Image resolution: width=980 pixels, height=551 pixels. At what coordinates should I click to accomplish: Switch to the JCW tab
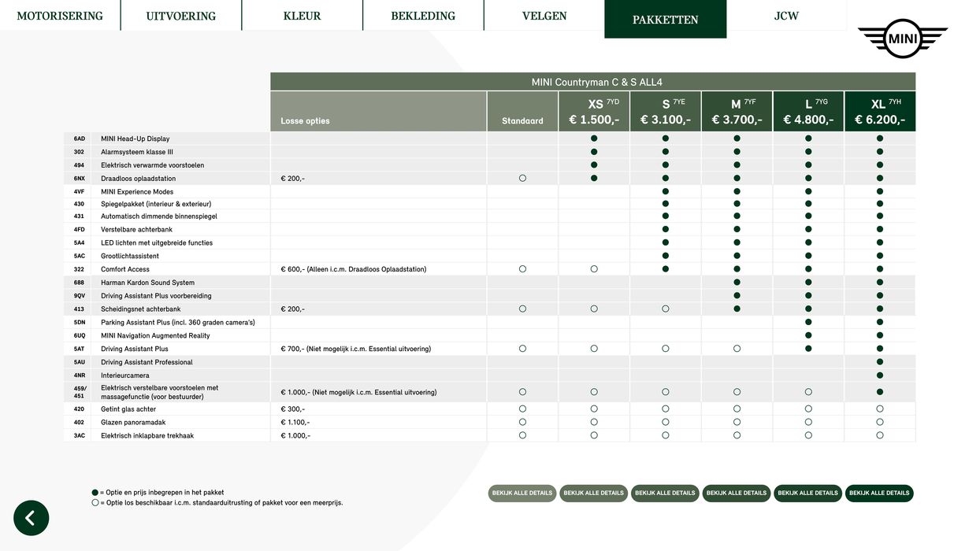click(786, 16)
